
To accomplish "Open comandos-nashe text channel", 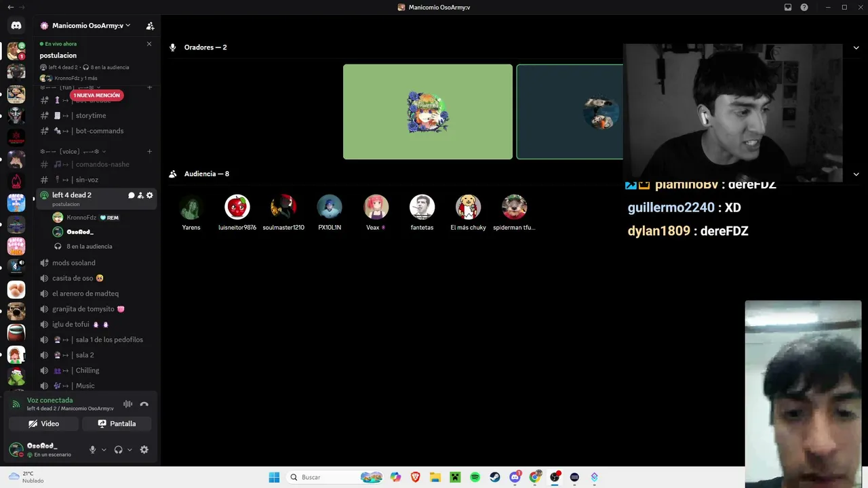I will (x=90, y=165).
